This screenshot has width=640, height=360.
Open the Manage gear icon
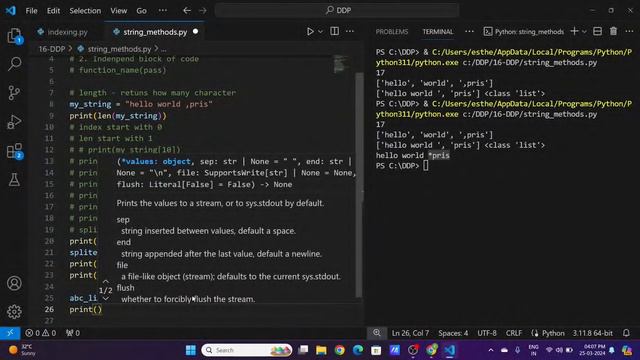14,312
